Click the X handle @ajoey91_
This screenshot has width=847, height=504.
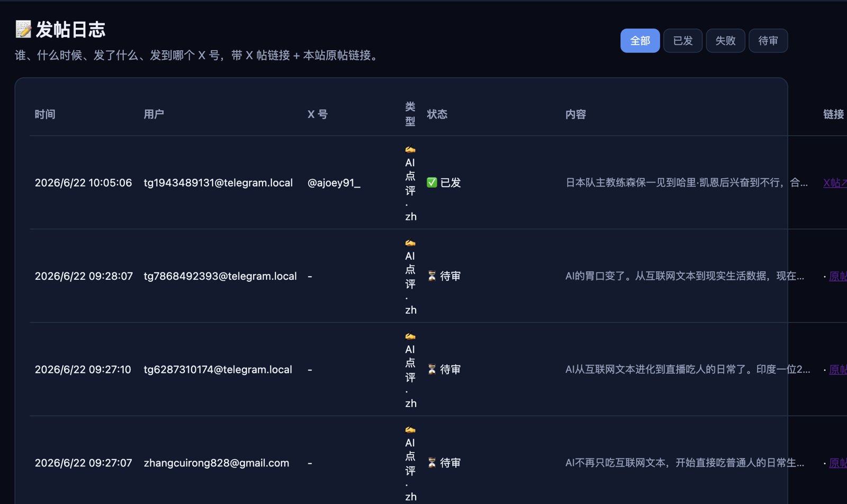coord(334,182)
